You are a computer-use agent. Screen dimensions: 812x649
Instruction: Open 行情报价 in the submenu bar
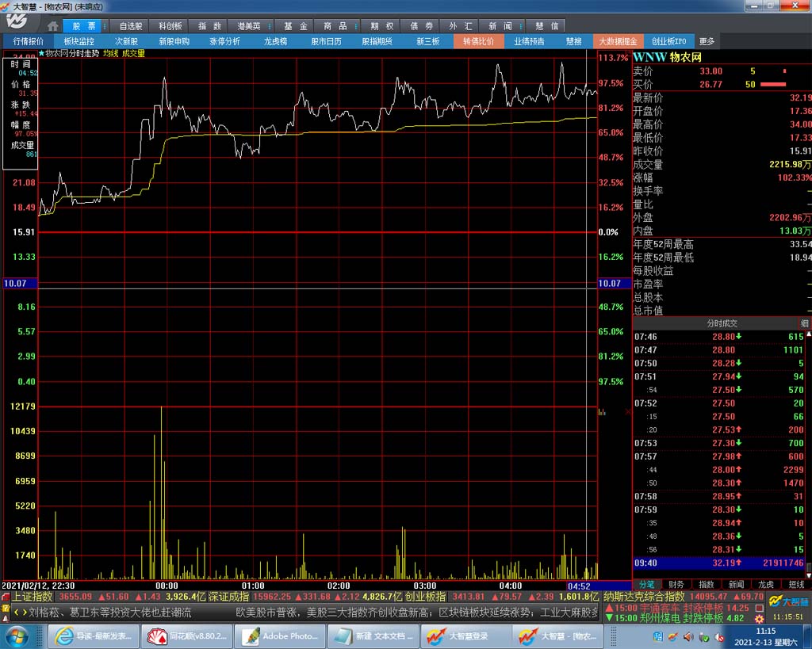point(29,41)
